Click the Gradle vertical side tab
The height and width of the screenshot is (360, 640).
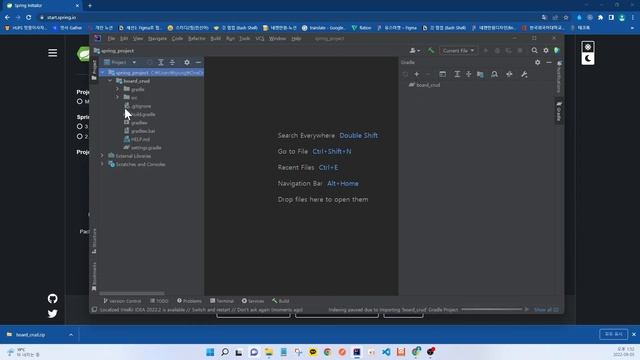[559, 111]
